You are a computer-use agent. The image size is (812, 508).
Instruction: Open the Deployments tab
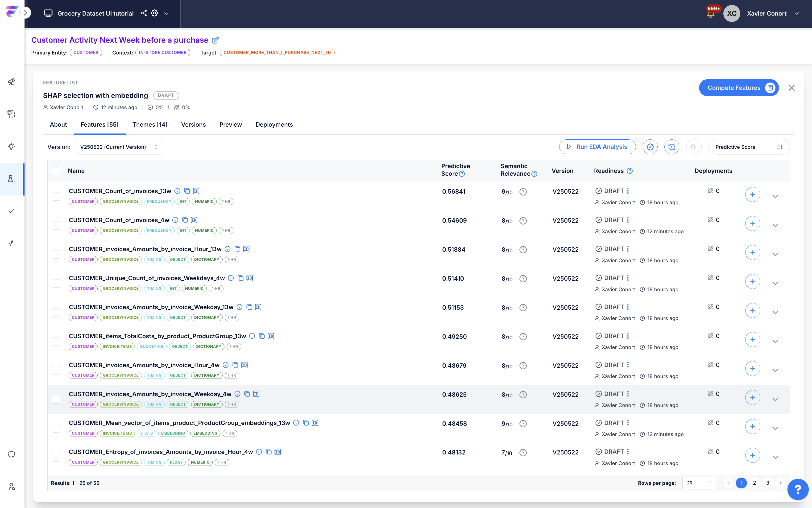tap(274, 125)
